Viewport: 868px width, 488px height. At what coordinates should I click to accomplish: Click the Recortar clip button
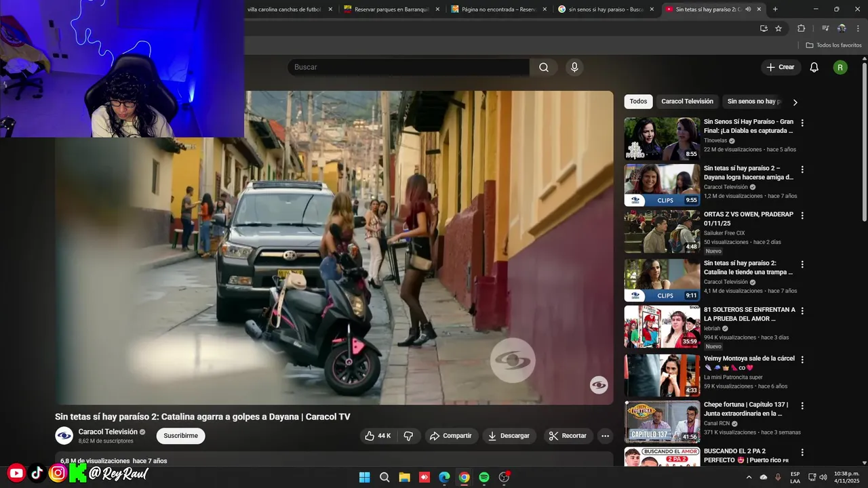pos(568,436)
